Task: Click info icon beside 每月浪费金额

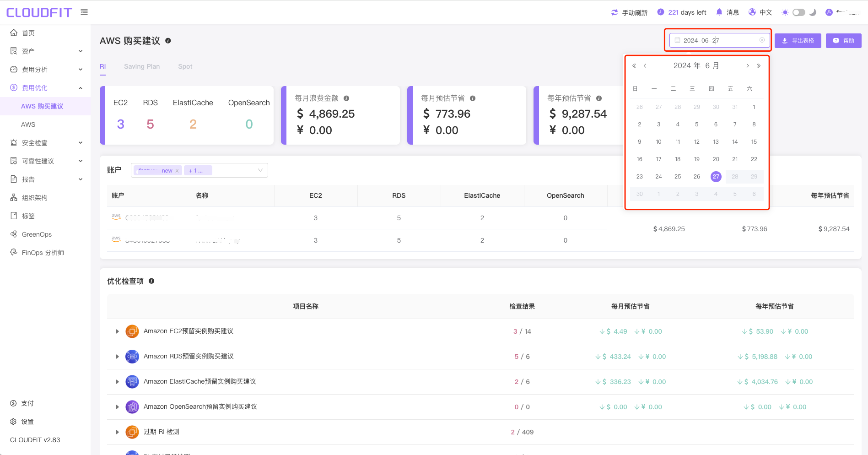Action: click(x=346, y=98)
